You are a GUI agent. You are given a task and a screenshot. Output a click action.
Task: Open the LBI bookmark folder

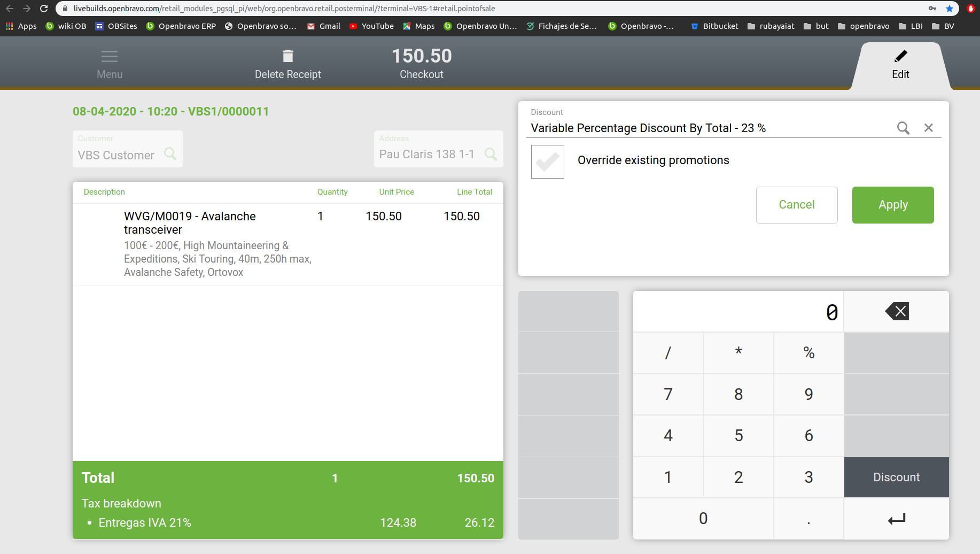tap(911, 26)
